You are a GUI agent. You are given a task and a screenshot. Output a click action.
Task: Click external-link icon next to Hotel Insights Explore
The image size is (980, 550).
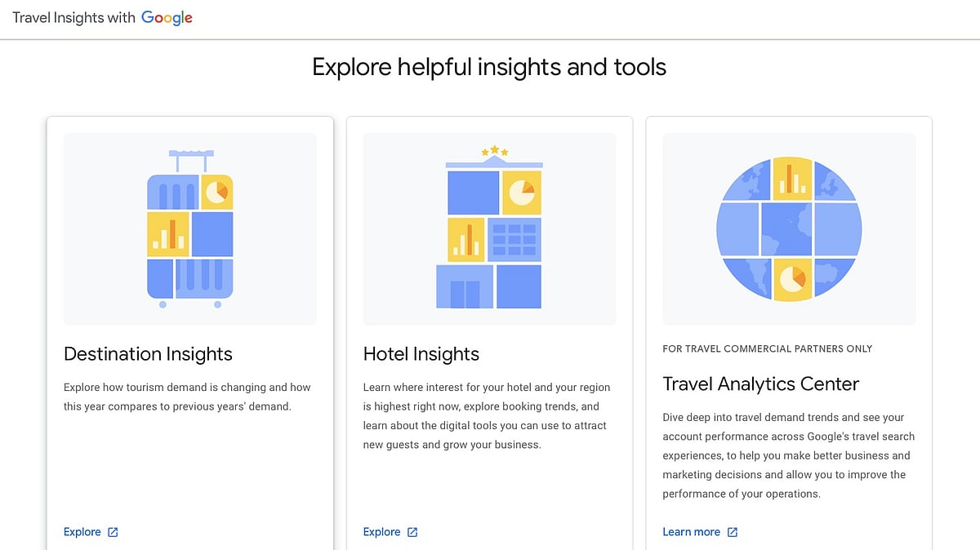click(414, 532)
